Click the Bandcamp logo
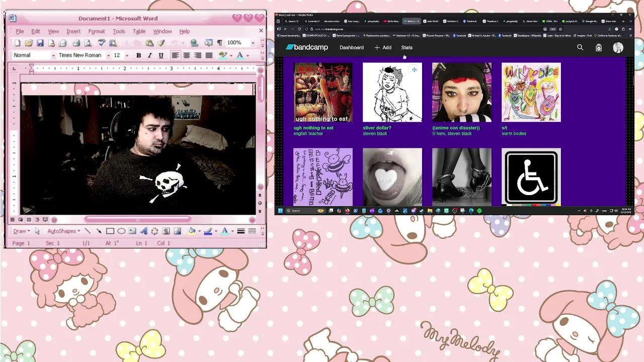 tap(307, 47)
